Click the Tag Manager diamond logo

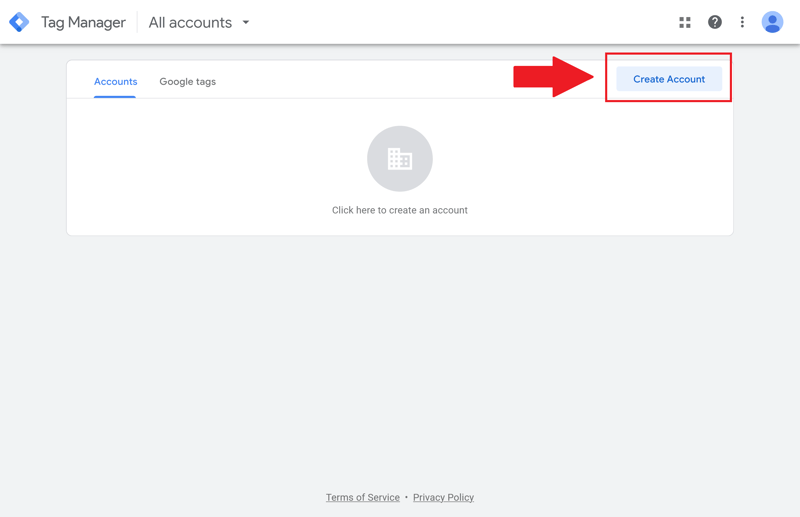[x=19, y=22]
